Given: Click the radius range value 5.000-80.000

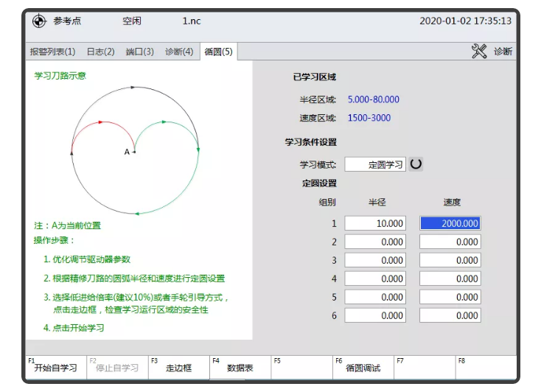Looking at the screenshot, I should [x=373, y=99].
